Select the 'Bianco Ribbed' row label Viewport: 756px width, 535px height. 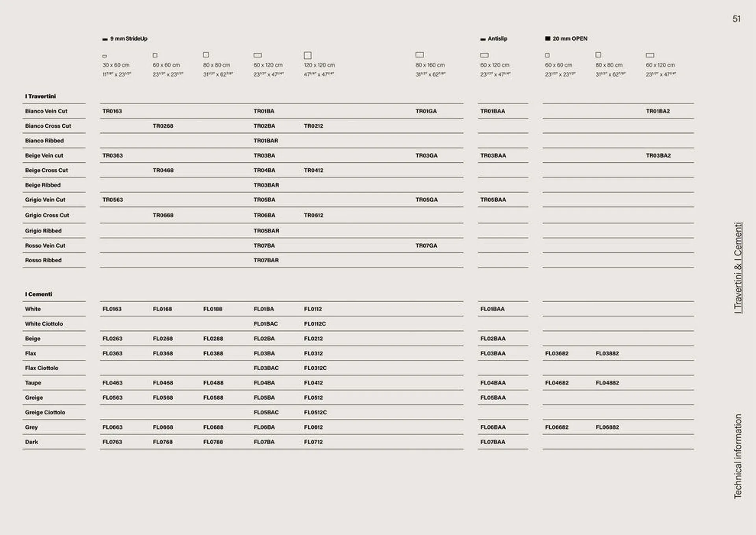point(44,141)
